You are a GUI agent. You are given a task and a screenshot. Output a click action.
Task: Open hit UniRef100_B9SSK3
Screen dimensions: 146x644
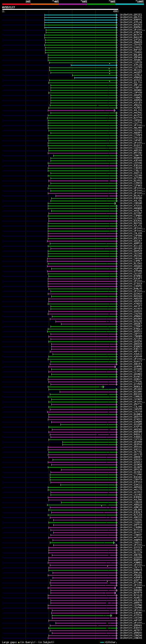[131, 25]
